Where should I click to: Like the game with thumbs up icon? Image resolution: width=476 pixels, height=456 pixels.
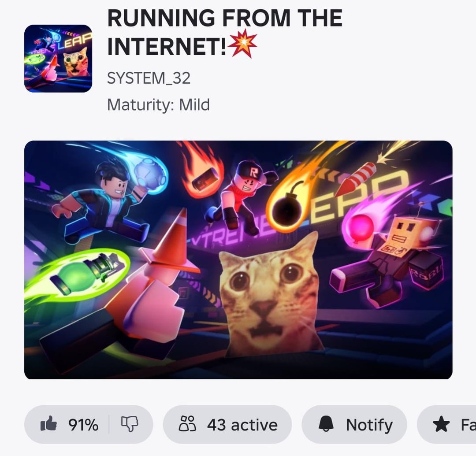(48, 424)
